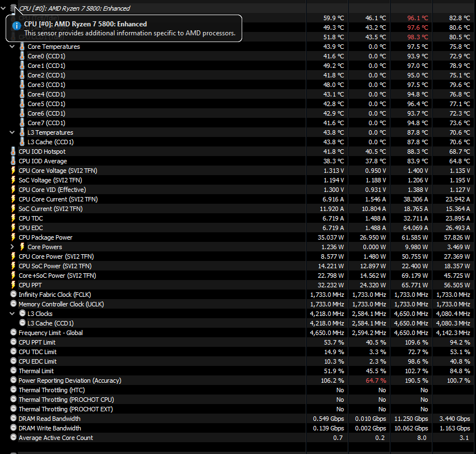Click the clock icon for Infinity Fabric Clock
Image resolution: width=476 pixels, height=454 pixels.
coord(13,294)
